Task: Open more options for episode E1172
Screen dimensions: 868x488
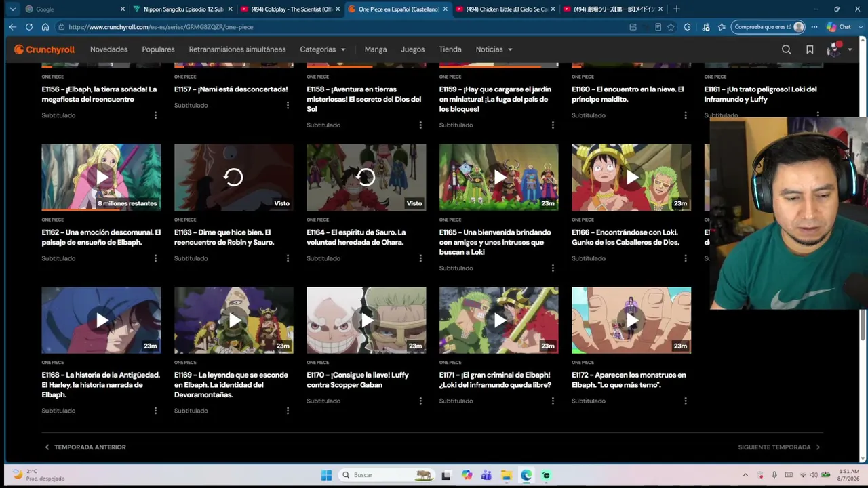Action: [x=686, y=401]
